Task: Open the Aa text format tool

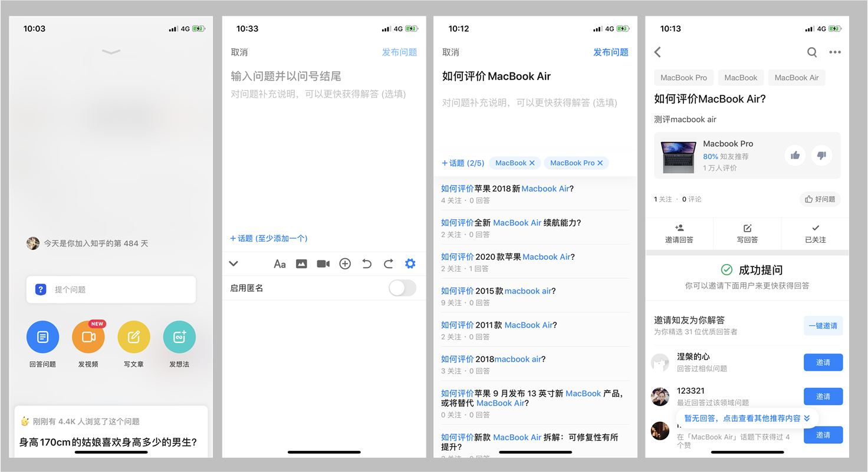Action: click(x=280, y=264)
